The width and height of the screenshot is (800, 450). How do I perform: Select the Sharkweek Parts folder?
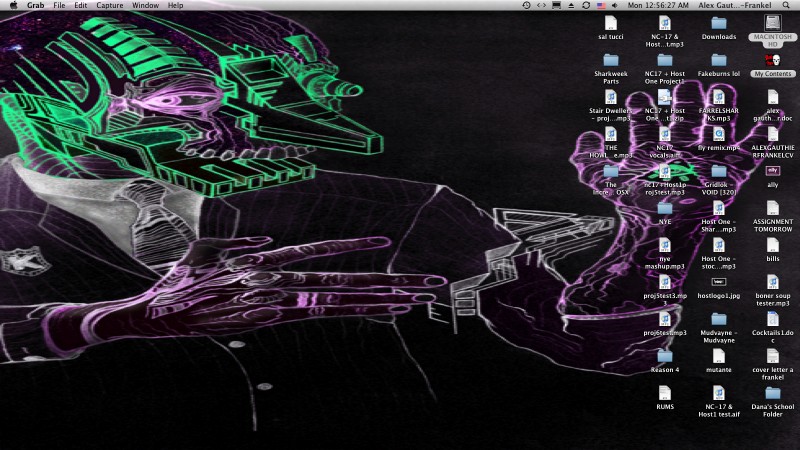pyautogui.click(x=611, y=60)
